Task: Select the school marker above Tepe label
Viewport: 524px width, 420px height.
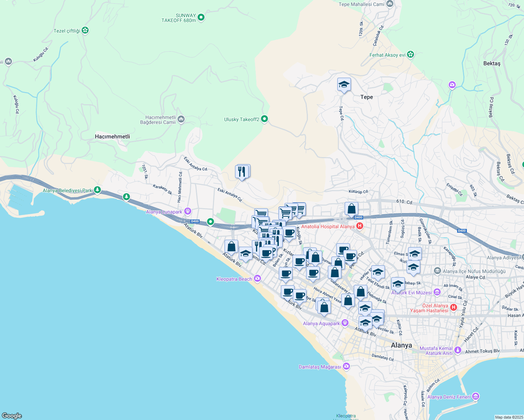Action: [344, 85]
